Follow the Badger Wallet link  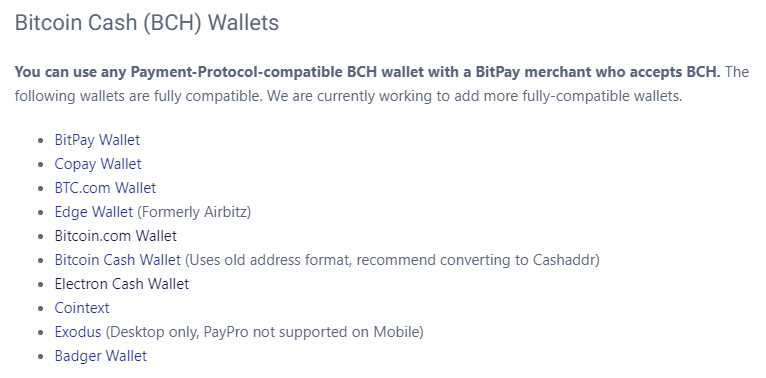101,356
